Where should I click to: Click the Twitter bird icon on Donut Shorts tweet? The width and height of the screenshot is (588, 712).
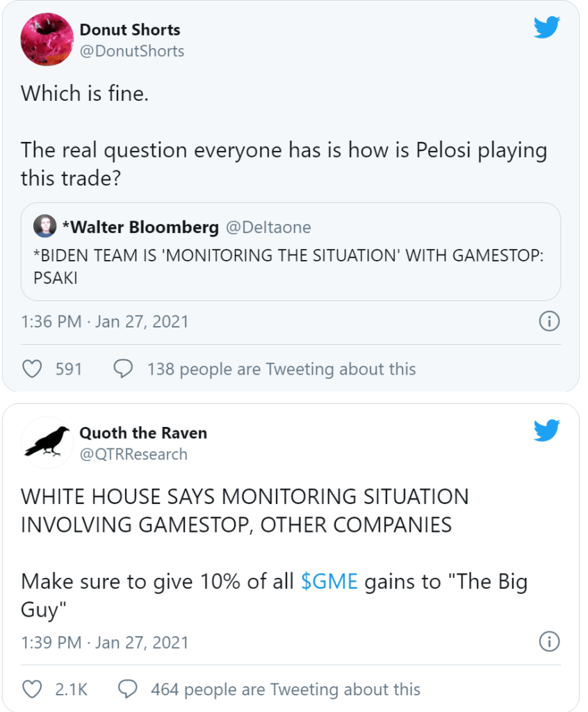coord(547,27)
